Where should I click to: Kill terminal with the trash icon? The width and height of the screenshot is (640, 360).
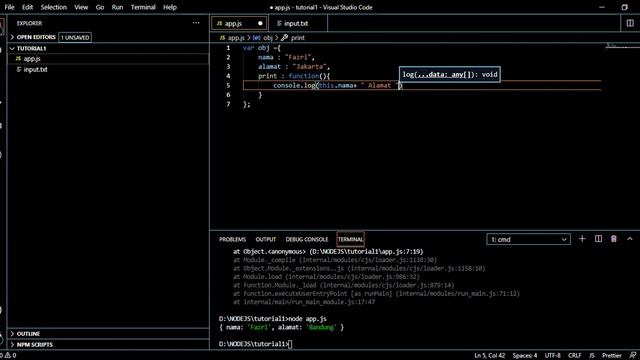click(x=613, y=239)
